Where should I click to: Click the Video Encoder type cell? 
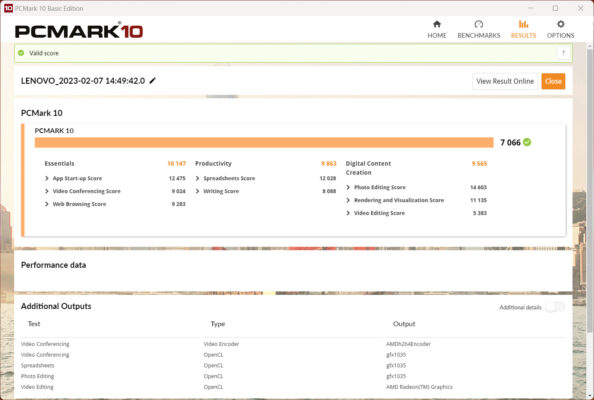pos(221,344)
